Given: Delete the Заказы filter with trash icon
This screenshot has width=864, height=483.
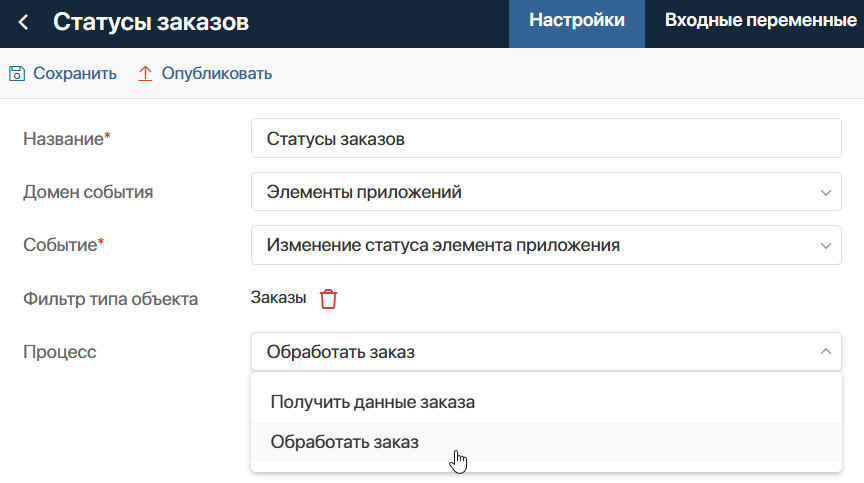Looking at the screenshot, I should click(x=328, y=299).
